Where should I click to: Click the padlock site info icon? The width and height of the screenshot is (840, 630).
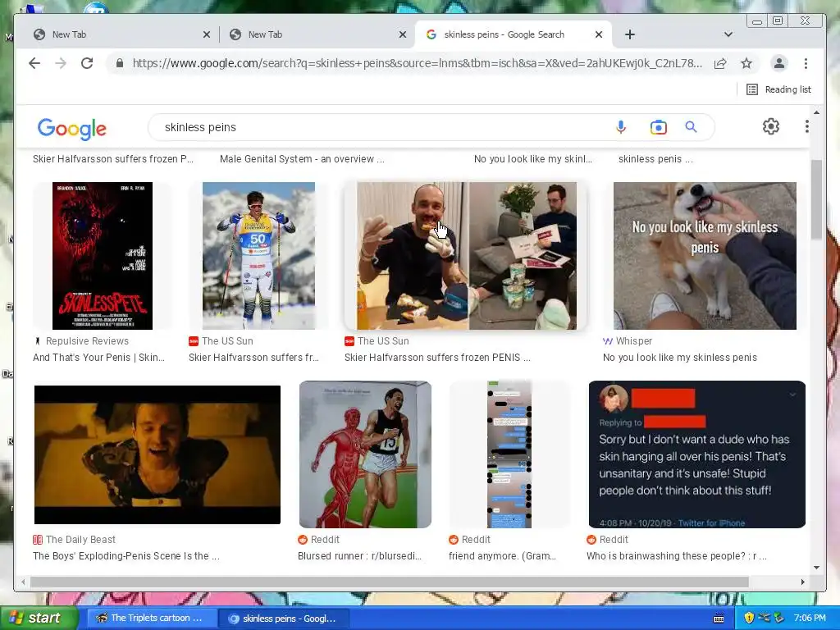pyautogui.click(x=120, y=63)
